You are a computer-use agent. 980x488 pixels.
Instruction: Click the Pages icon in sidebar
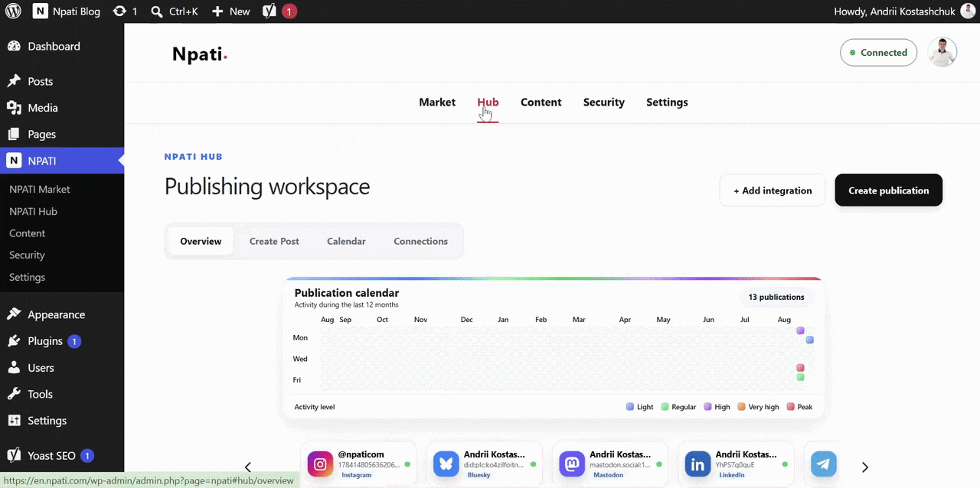(x=14, y=134)
